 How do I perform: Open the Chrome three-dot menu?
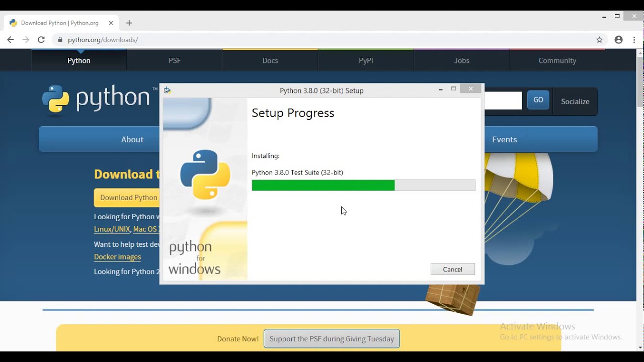pos(634,40)
